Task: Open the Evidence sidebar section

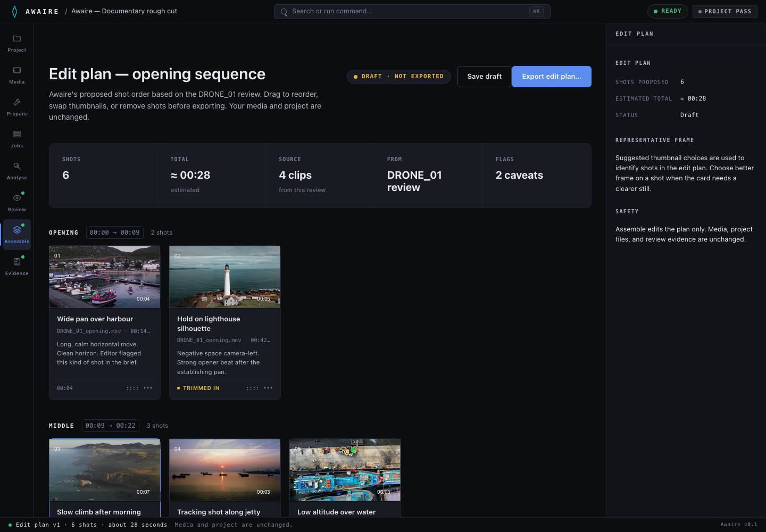Action: 17,267
